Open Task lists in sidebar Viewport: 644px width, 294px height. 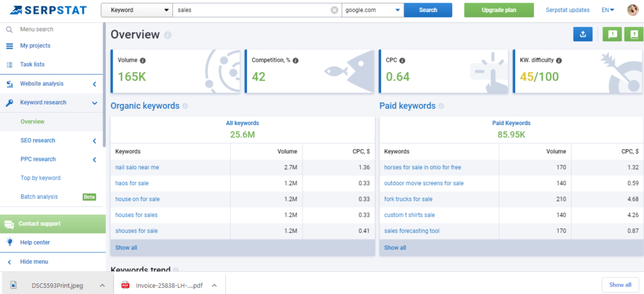(x=33, y=65)
